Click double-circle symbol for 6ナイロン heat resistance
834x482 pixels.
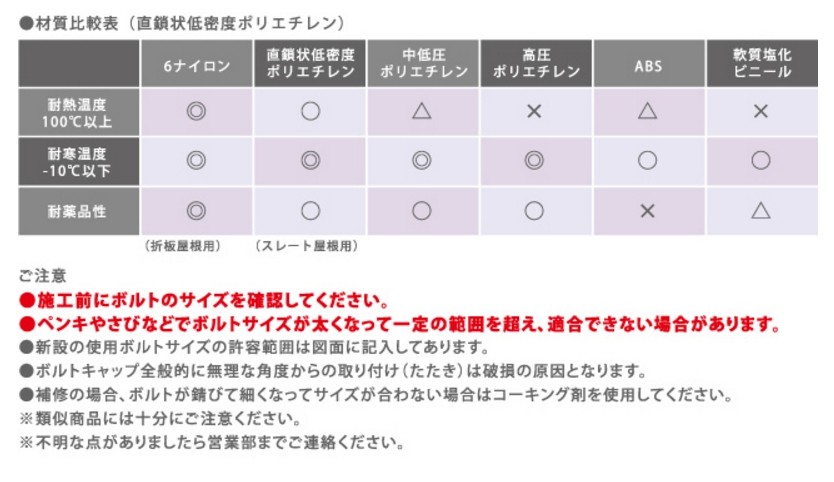point(196,111)
